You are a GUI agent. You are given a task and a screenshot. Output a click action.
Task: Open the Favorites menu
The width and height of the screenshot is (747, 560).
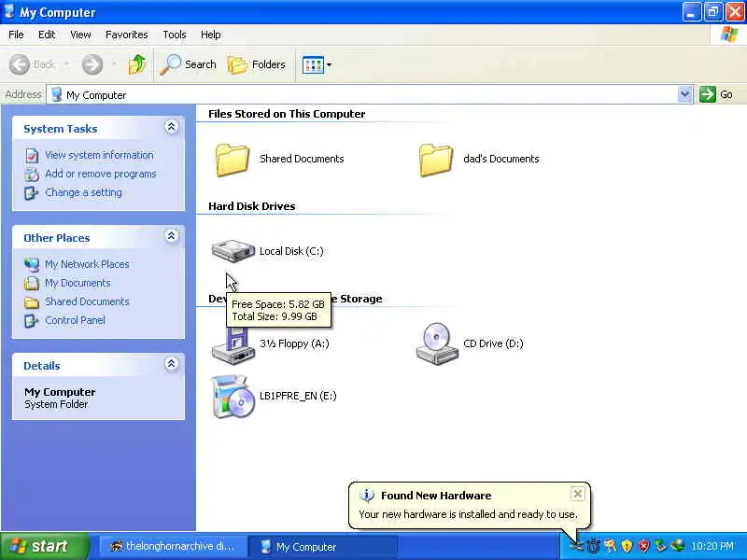(127, 35)
